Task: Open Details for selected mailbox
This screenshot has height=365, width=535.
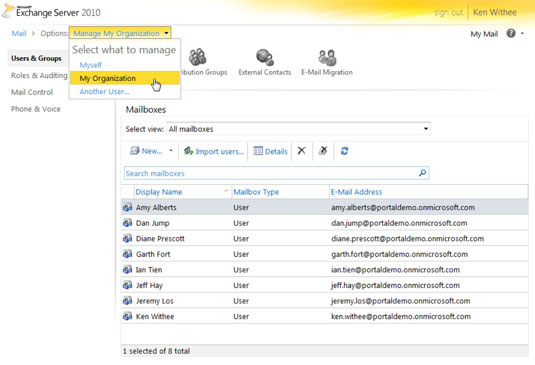Action: 270,151
